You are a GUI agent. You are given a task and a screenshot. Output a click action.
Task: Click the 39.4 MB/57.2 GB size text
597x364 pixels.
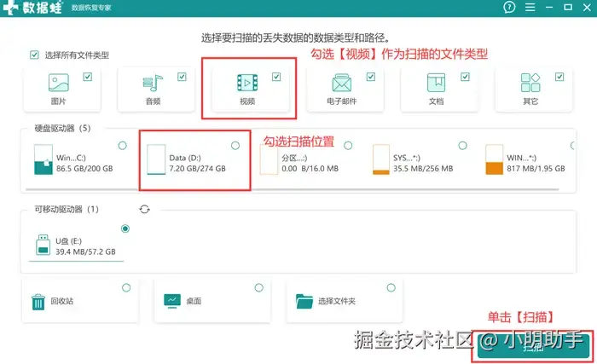point(85,251)
